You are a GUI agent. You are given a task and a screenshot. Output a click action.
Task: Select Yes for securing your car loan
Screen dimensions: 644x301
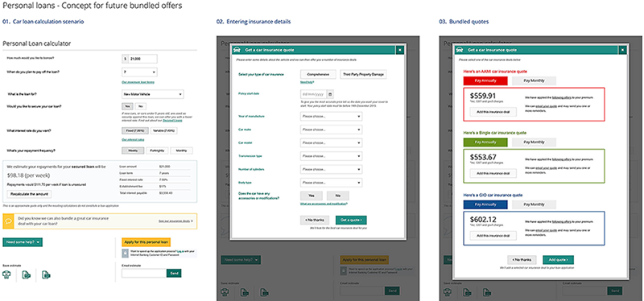[x=127, y=106]
